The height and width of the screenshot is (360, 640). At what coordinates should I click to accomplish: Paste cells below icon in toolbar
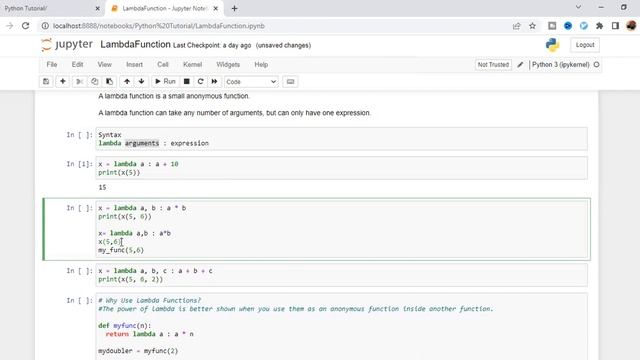109,82
